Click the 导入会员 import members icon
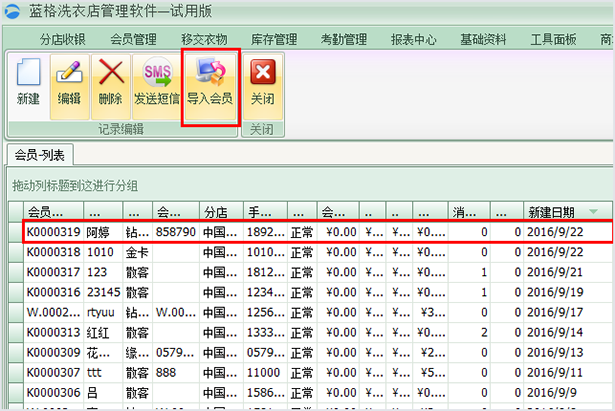 tap(211, 71)
